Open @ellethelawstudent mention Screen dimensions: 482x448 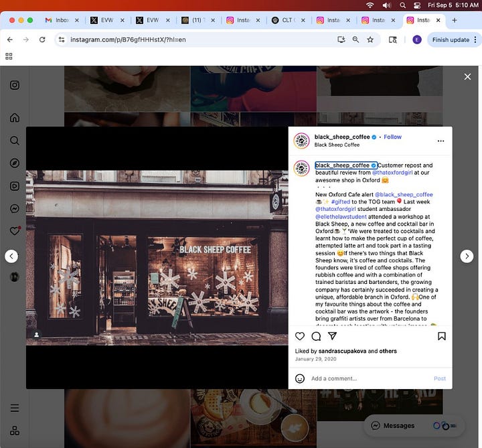click(341, 216)
